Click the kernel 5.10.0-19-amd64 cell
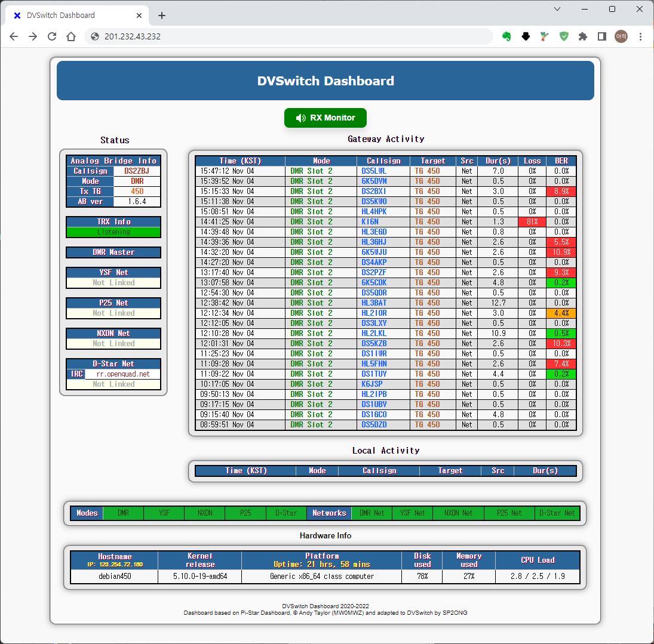The image size is (654, 644). click(x=200, y=576)
